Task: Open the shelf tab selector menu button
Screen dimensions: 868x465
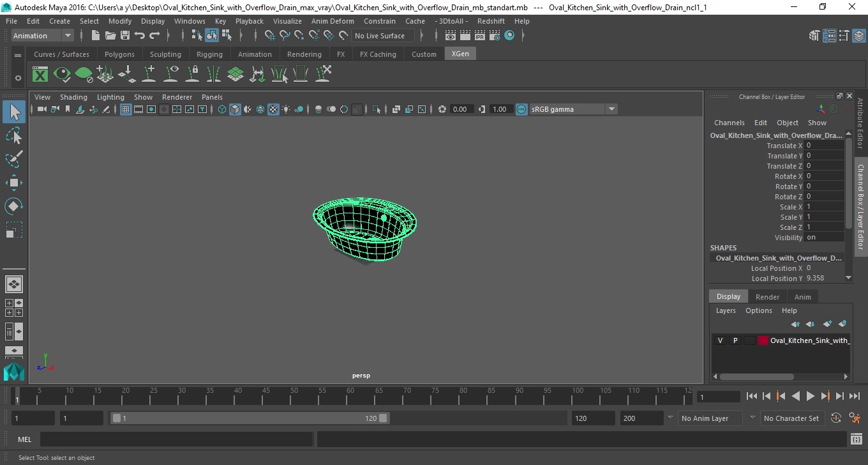Action: point(18,55)
